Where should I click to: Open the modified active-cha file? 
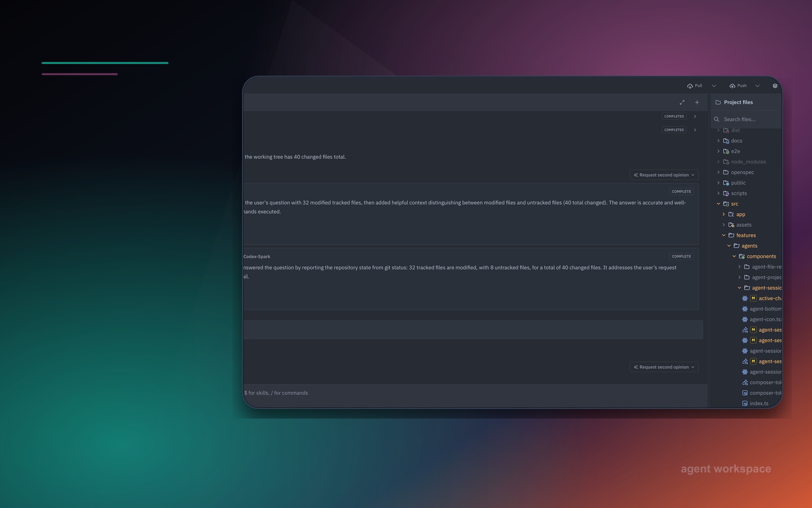770,299
